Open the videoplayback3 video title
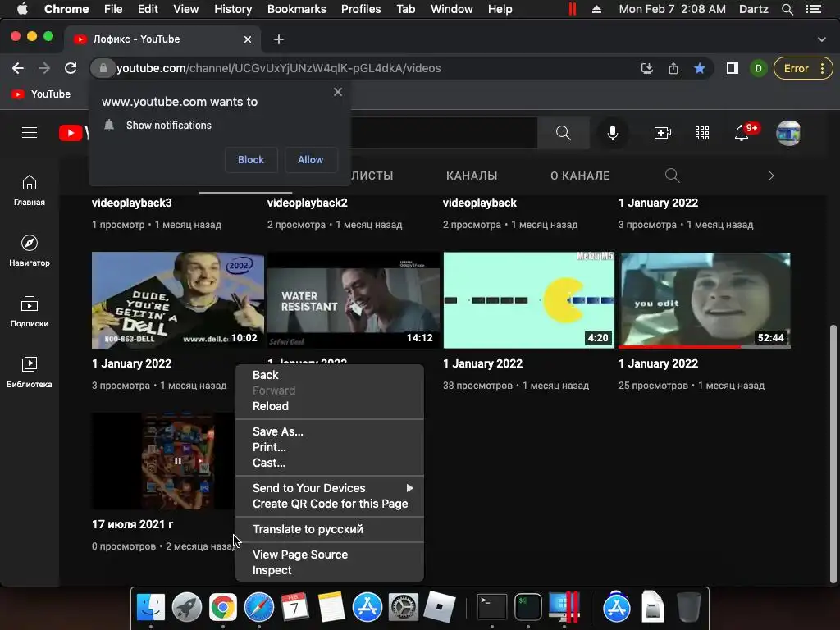This screenshot has width=840, height=630. pos(132,203)
